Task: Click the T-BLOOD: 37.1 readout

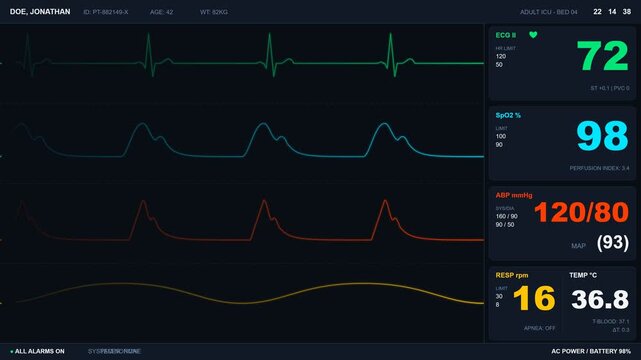Action: click(x=611, y=322)
